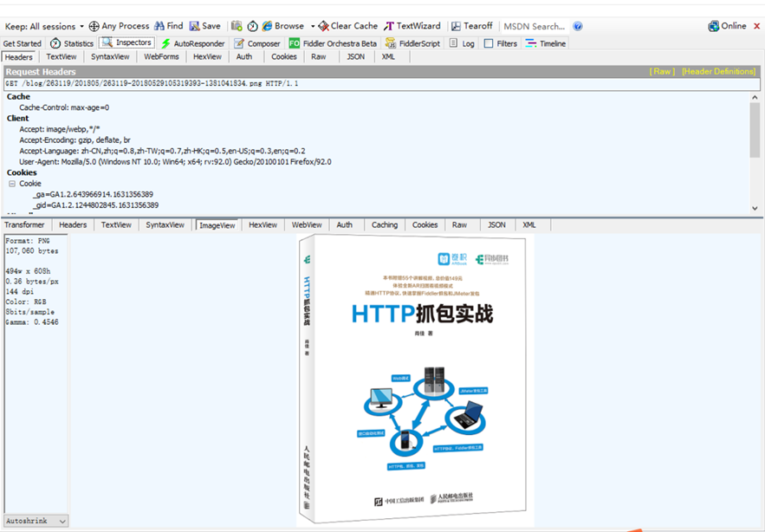This screenshot has width=765, height=532.
Task: Select the User-Agent header row
Action: 175,162
